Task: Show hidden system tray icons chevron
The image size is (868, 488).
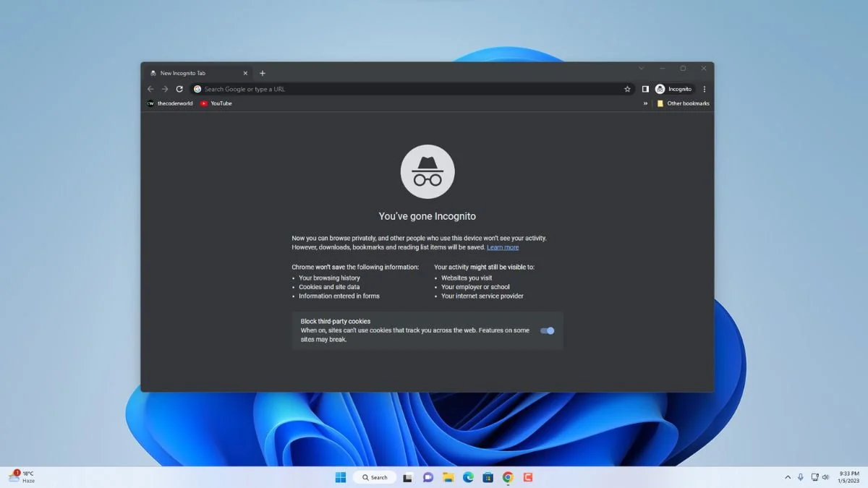Action: click(x=788, y=477)
